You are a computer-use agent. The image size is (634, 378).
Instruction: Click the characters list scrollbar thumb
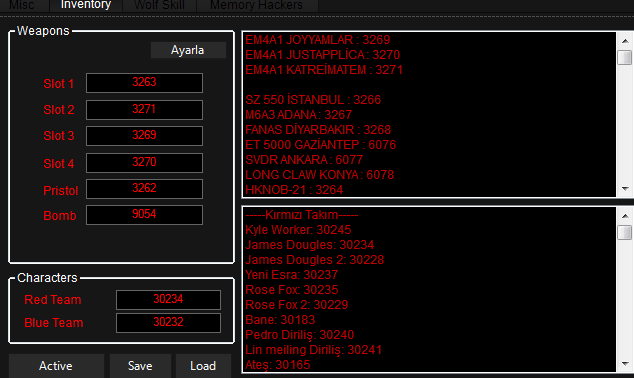click(x=625, y=232)
